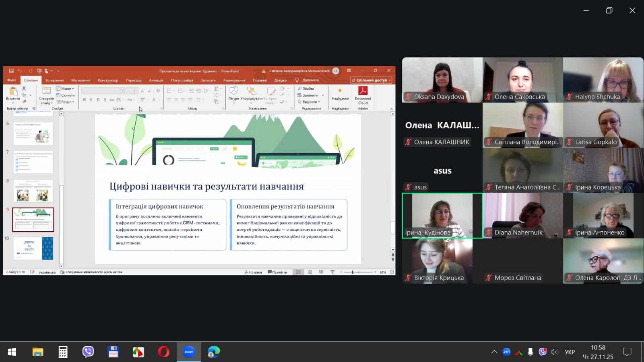This screenshot has width=644, height=362.
Task: Click the Знайти search tool
Action: tap(306, 88)
